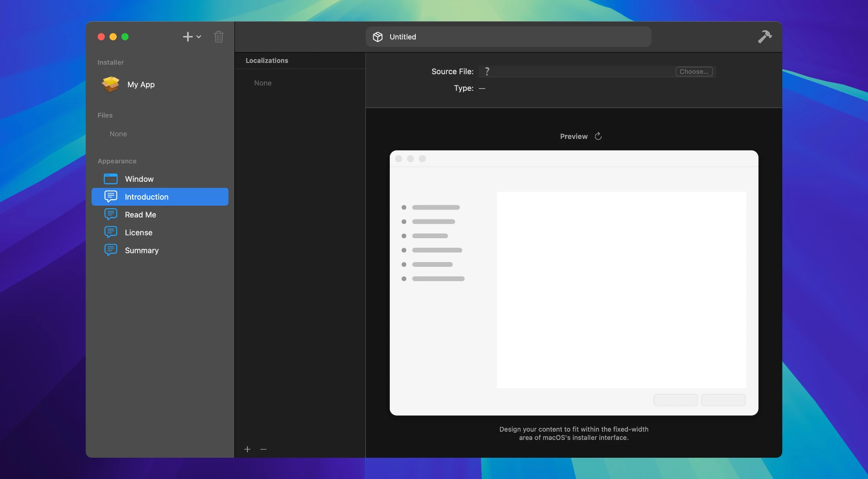868x479 pixels.
Task: Click the License speech bubble icon
Action: 111,233
